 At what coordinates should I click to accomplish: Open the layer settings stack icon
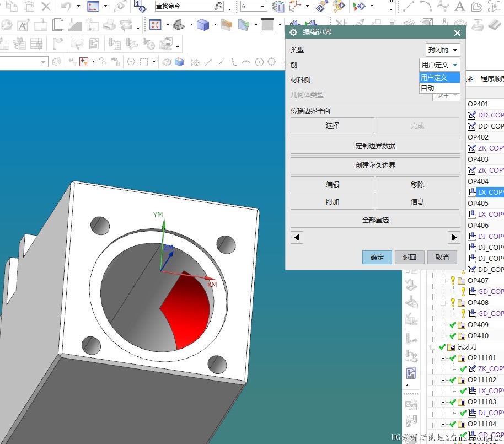tap(278, 6)
